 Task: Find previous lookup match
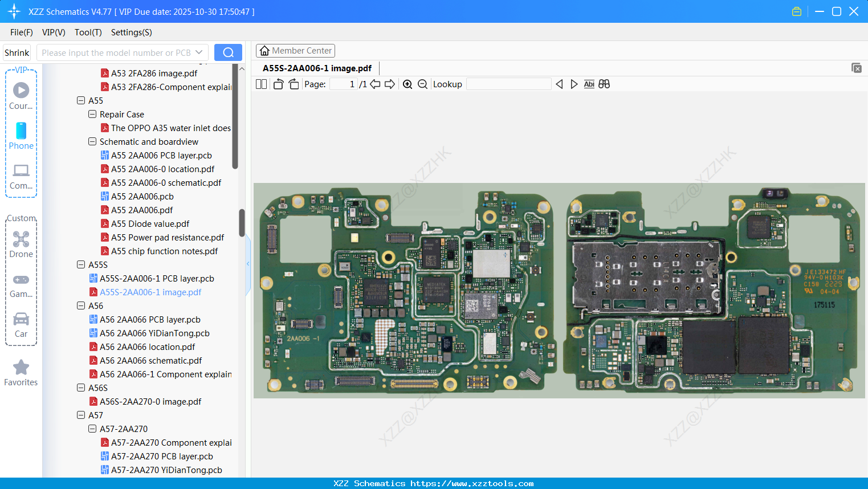tap(559, 84)
